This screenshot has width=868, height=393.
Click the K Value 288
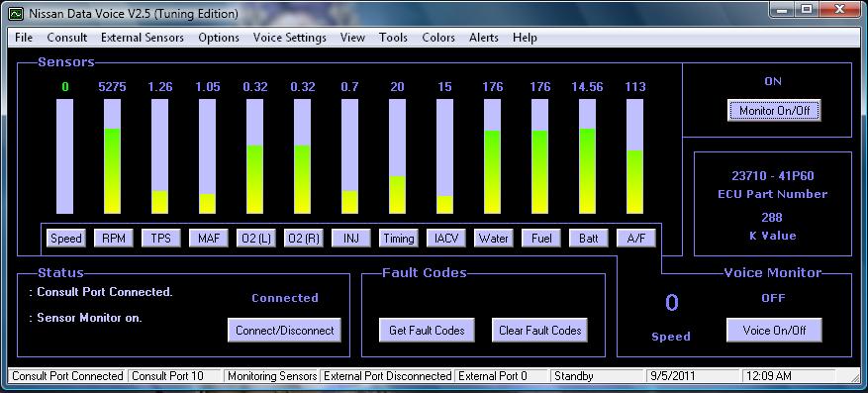pyautogui.click(x=772, y=218)
